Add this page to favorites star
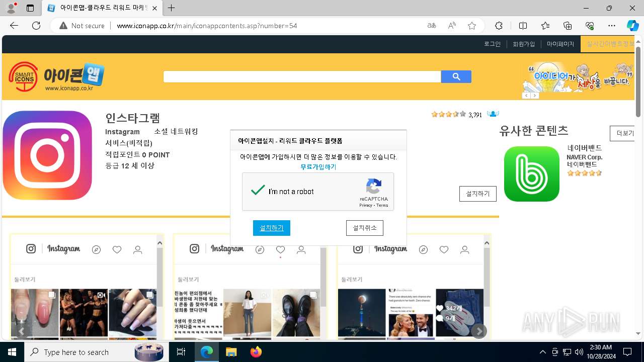Screen dimensions: 644x362 [472, 26]
